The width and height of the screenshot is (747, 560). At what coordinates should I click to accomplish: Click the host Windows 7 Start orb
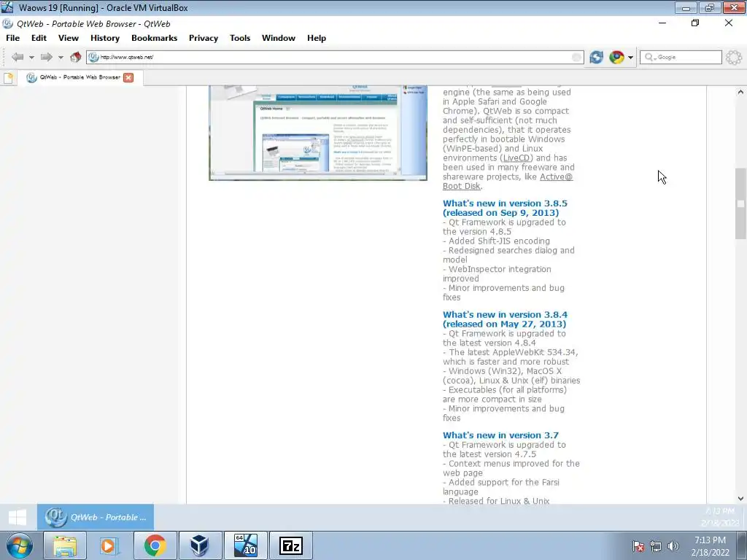click(x=20, y=546)
